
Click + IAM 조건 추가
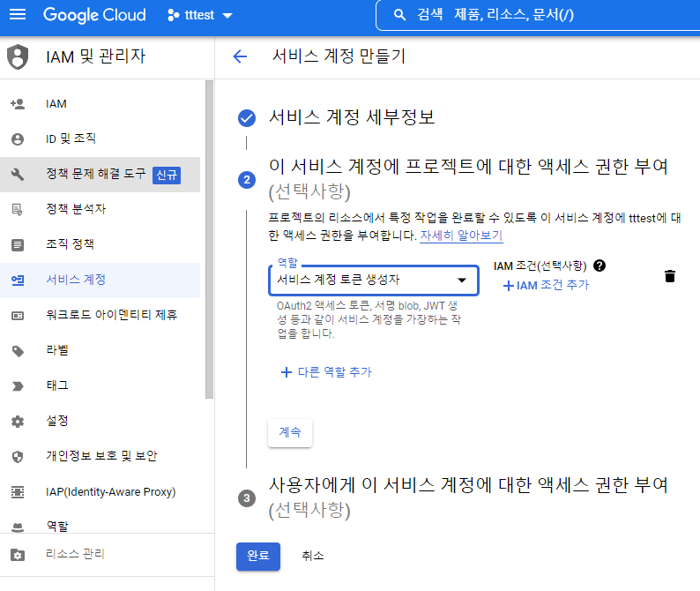[x=546, y=286]
